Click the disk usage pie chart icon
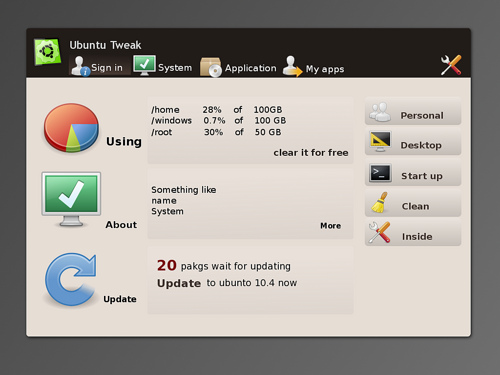Image resolution: width=500 pixels, height=375 pixels. (x=71, y=128)
